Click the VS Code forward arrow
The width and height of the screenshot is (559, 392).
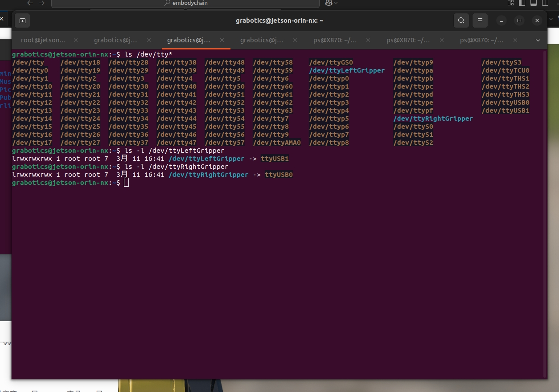(x=42, y=3)
